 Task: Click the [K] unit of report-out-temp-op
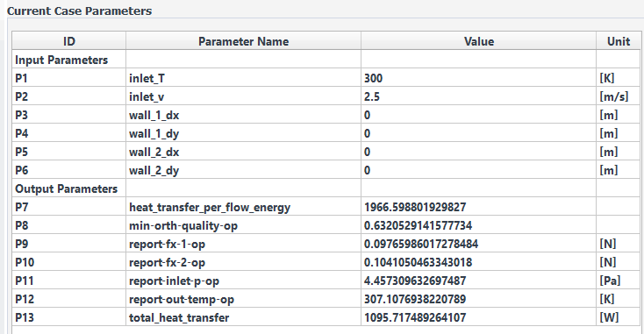[619, 299]
